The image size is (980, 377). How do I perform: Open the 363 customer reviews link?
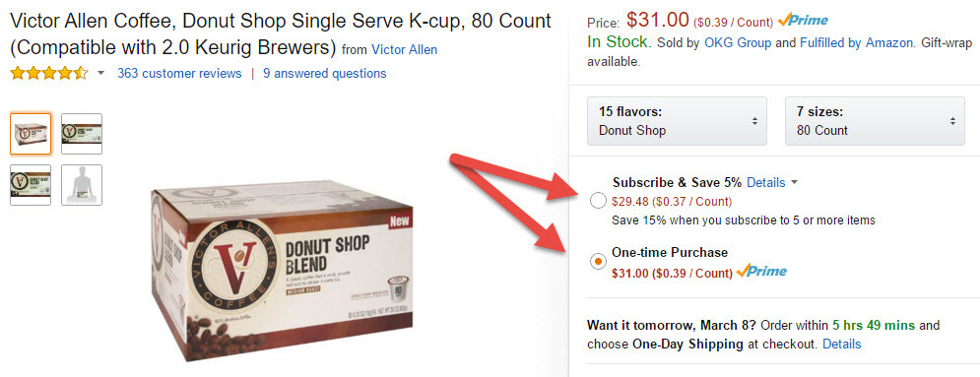pos(179,74)
